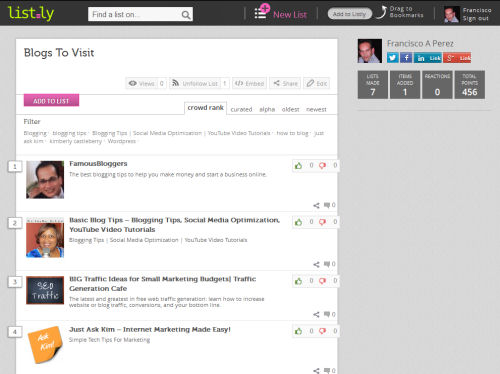The image size is (500, 374).
Task: Open Francisco's avatar in the top bar
Action: (451, 14)
